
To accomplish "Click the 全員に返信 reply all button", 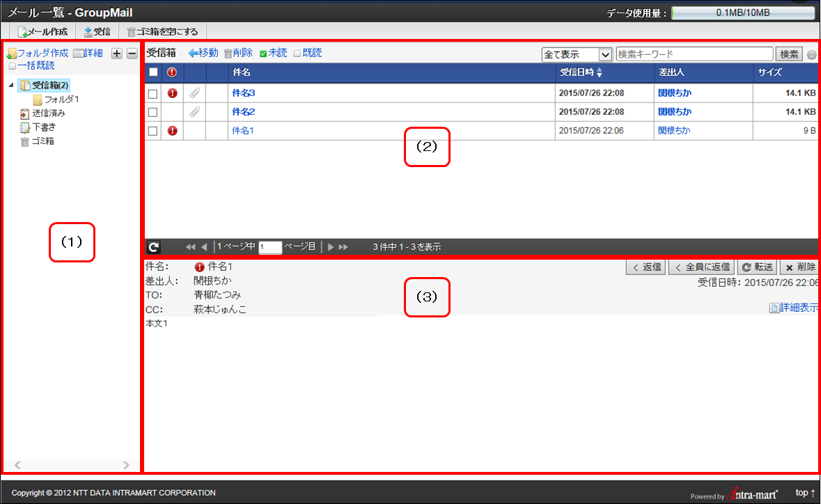I will click(702, 267).
